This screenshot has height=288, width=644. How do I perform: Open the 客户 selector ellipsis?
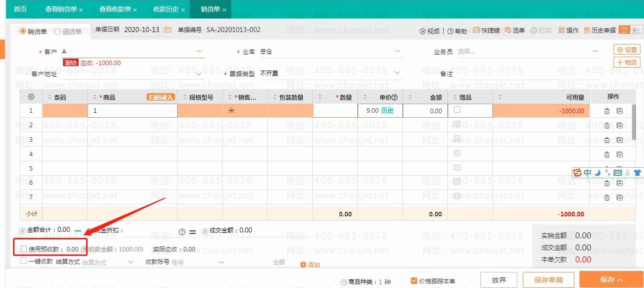tap(200, 52)
